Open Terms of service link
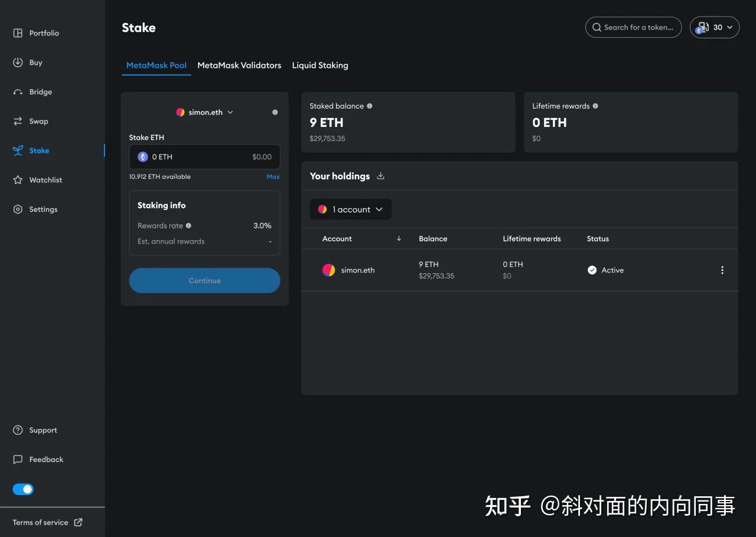Viewport: 756px width, 537px height. click(x=47, y=522)
